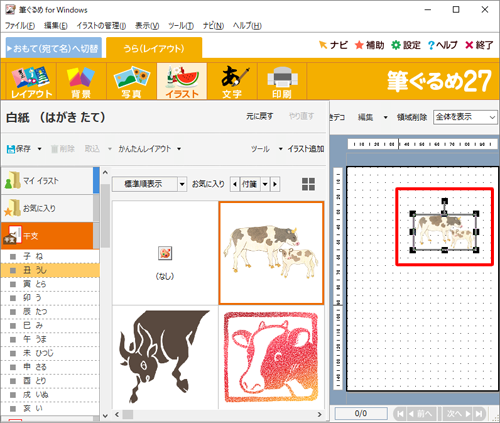Screen dimensions: 500x423
Task: Open the 保存 dropdown arrow
Action: [x=39, y=149]
